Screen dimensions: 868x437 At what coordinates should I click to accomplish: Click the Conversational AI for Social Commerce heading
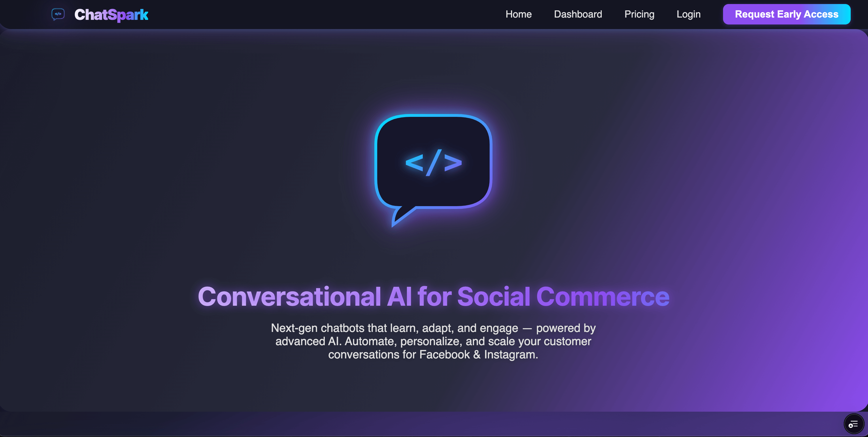click(x=434, y=297)
